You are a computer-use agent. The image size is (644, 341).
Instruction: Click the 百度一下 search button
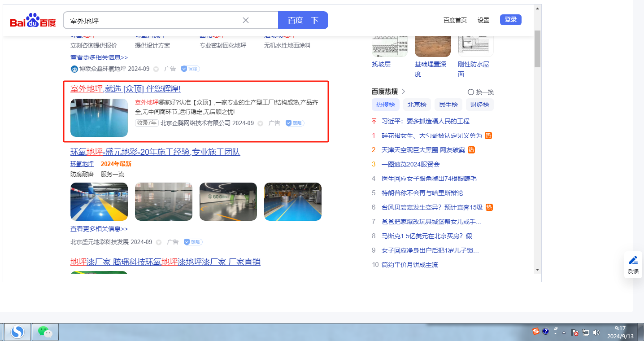[303, 20]
